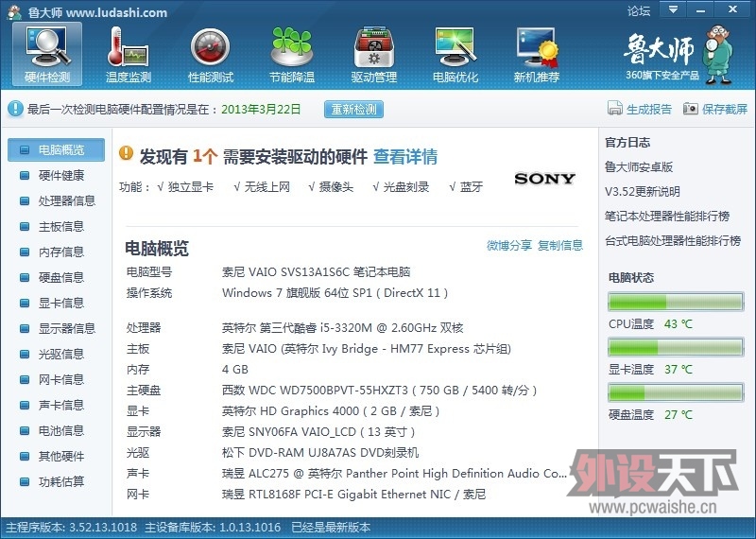Viewport: 756px width, 539px height.
Task: Click the 显卡温度 green progress bar
Action: 676,347
